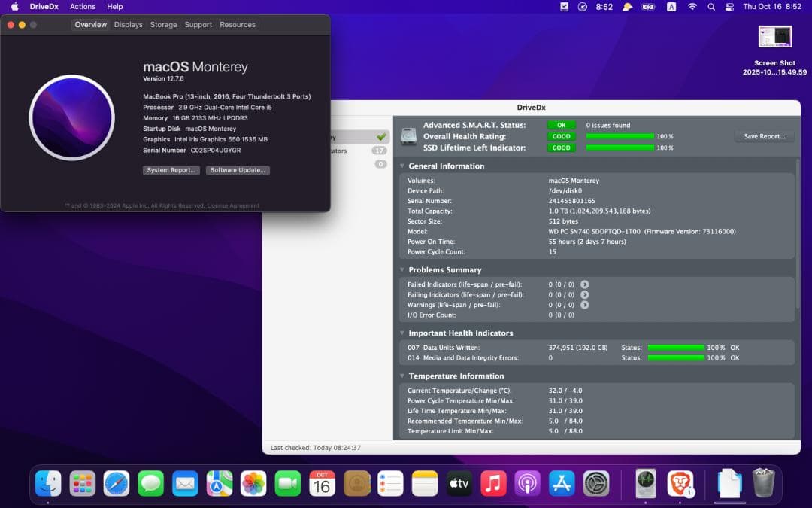
Task: Open the Screen Shot thumbnail on the desktop
Action: 774,35
